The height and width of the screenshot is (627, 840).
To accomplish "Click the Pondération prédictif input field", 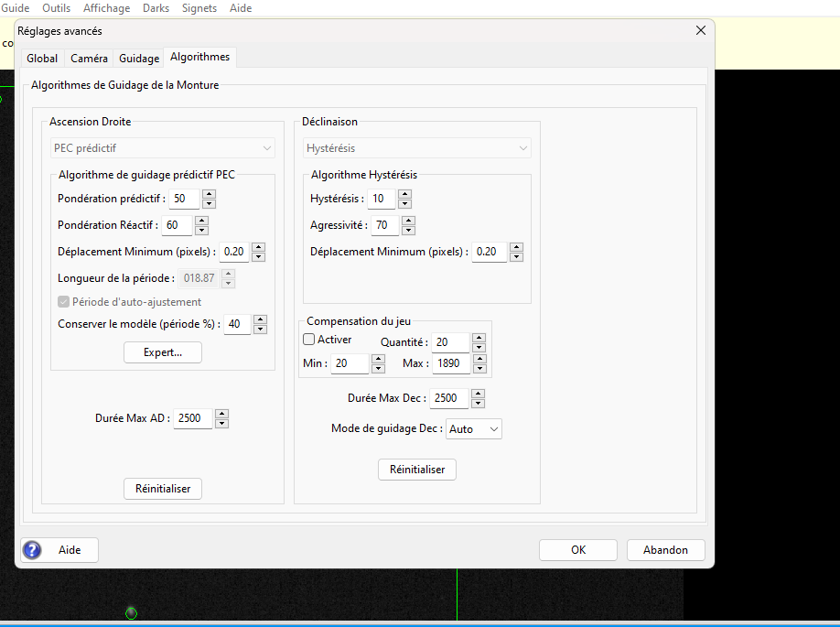I will coord(184,199).
